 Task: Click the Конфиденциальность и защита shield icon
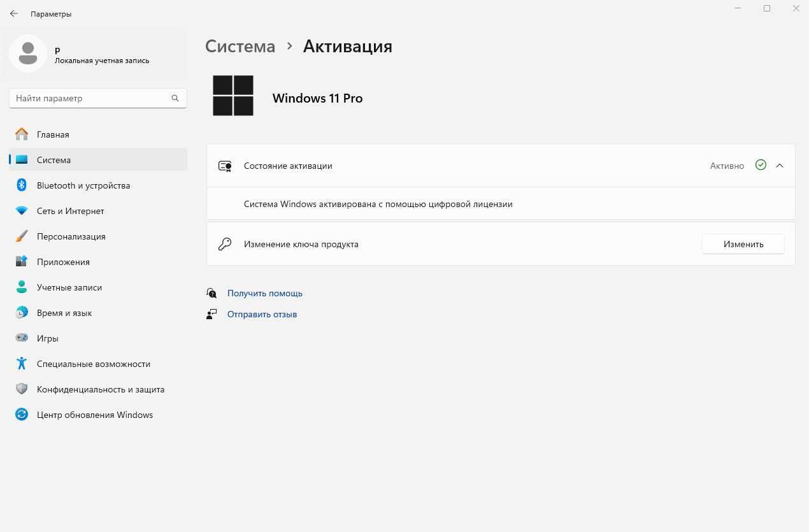[x=22, y=389]
